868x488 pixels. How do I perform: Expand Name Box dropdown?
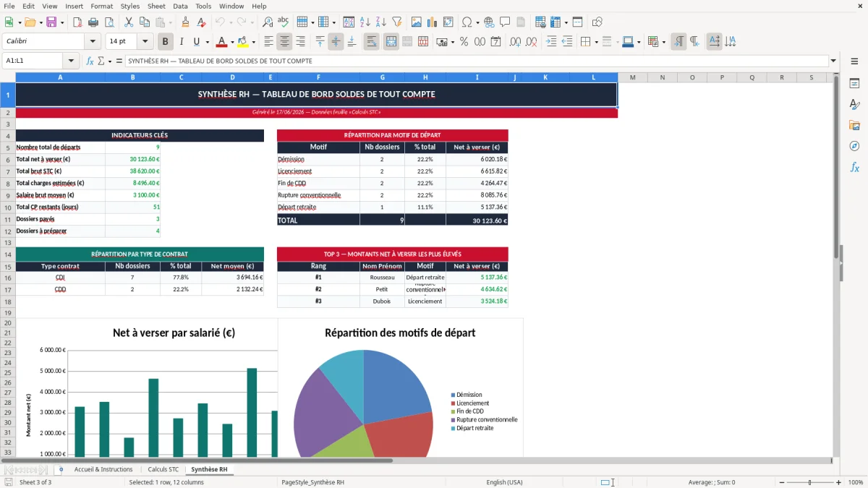click(71, 61)
